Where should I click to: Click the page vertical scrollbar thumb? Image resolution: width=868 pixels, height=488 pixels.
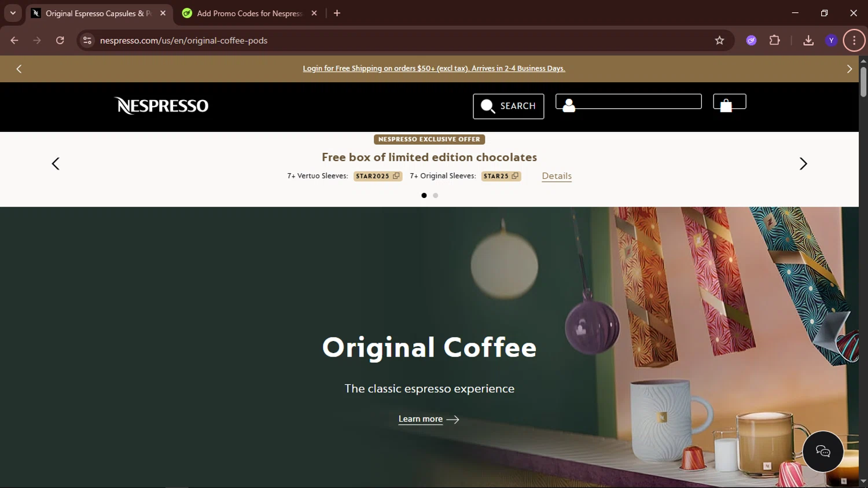pos(863,82)
